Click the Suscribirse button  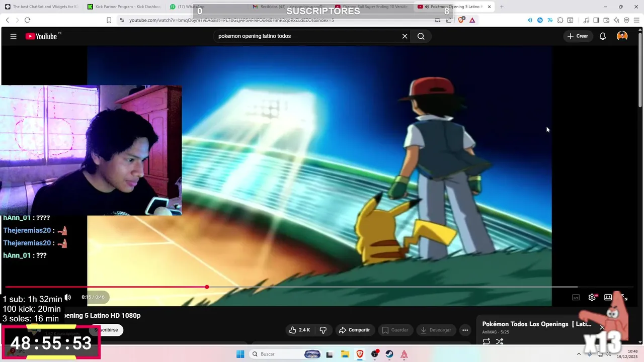point(106,330)
